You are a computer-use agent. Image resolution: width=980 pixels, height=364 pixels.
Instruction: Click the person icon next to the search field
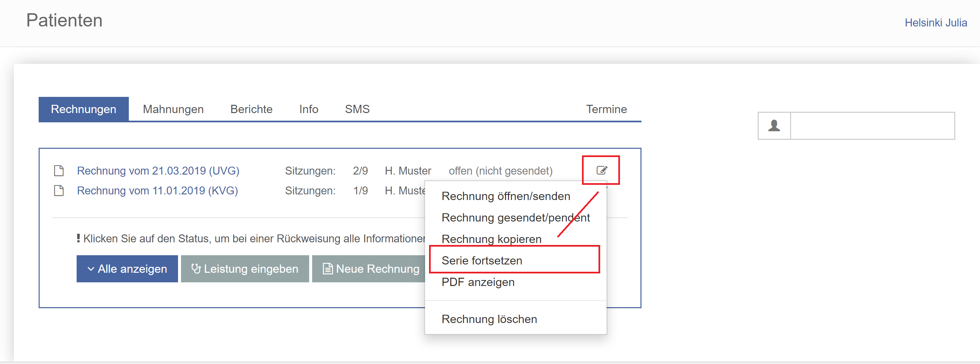click(x=774, y=126)
